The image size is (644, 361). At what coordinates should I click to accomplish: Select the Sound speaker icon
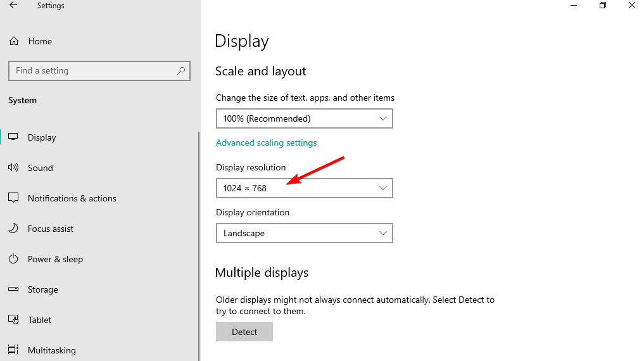click(x=13, y=168)
